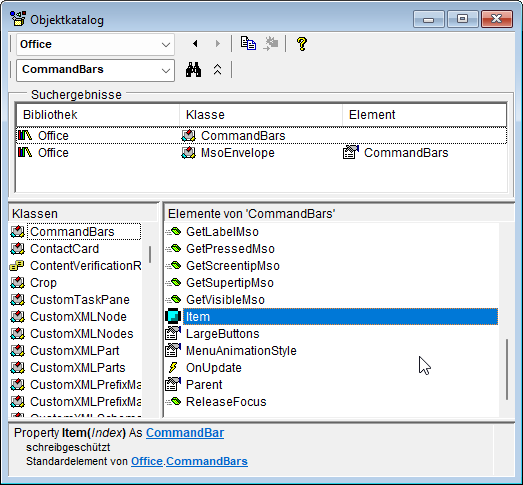Select CommandBars in the Klassen list
523x485 pixels.
83,232
